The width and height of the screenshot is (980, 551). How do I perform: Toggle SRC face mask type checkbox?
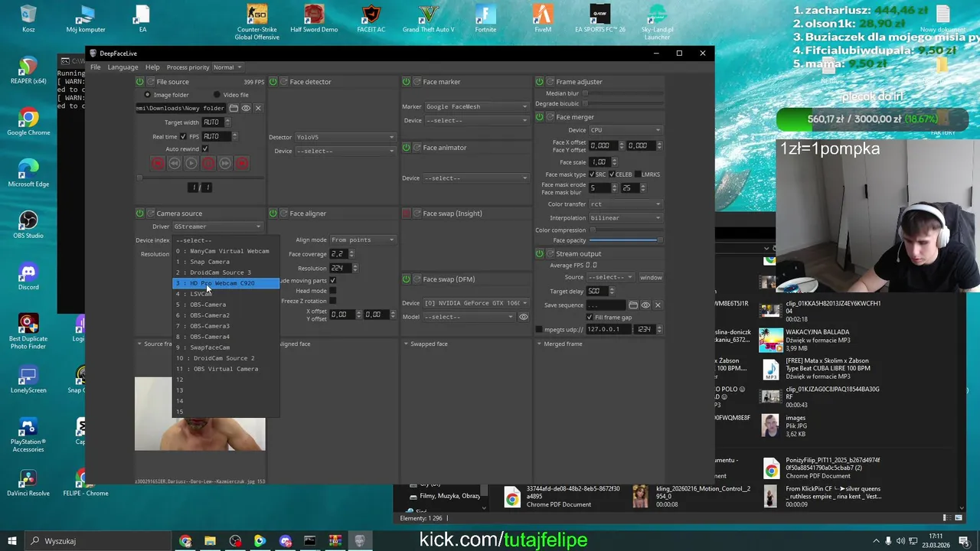coord(592,174)
